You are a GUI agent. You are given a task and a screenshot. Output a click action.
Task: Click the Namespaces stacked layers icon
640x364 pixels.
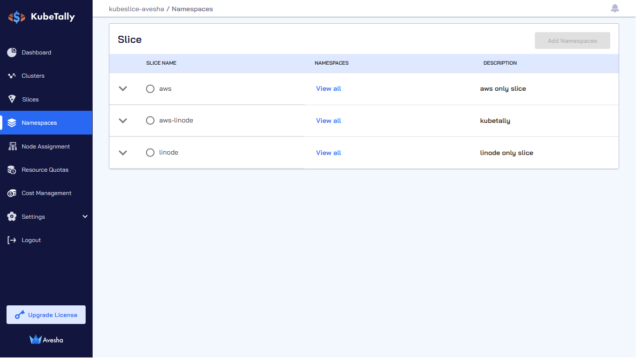pyautogui.click(x=12, y=123)
